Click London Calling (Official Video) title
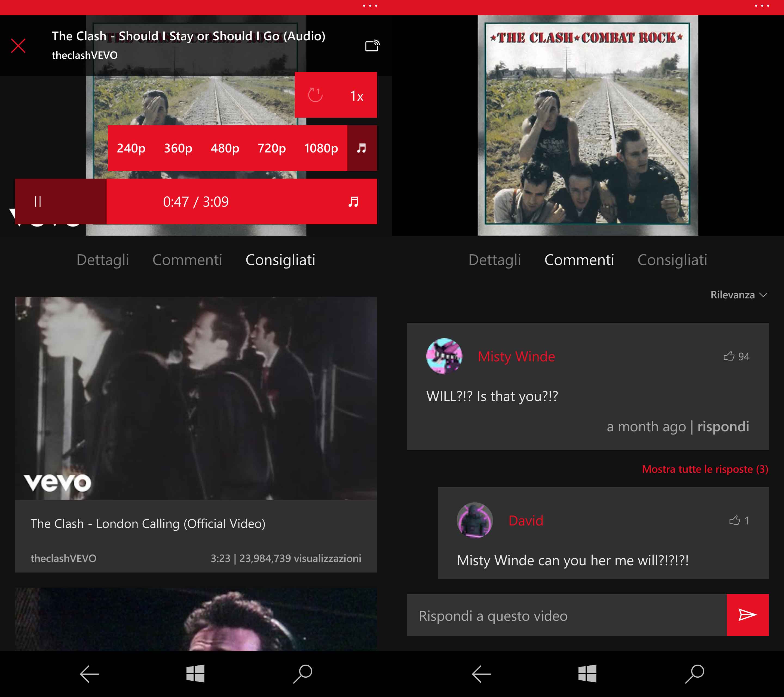This screenshot has width=784, height=697. tap(148, 524)
